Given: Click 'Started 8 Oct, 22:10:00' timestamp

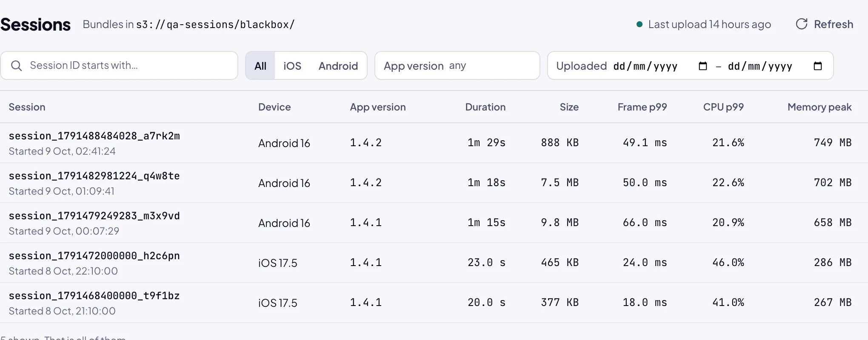Looking at the screenshot, I should point(63,271).
